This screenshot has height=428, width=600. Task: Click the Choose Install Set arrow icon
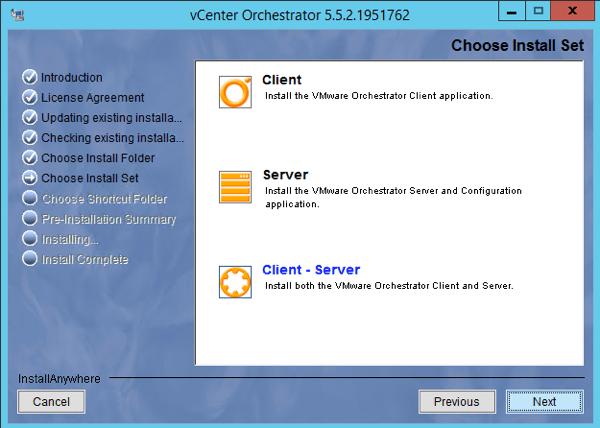(x=29, y=179)
